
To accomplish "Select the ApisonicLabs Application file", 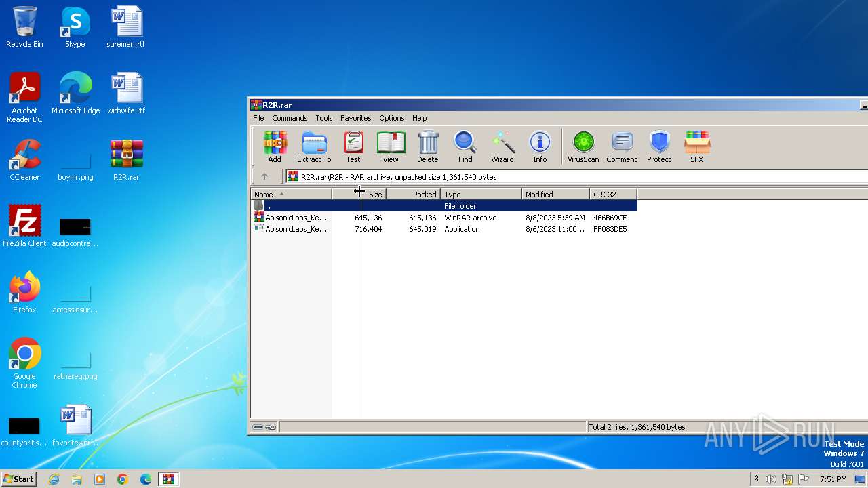I will tap(444, 229).
